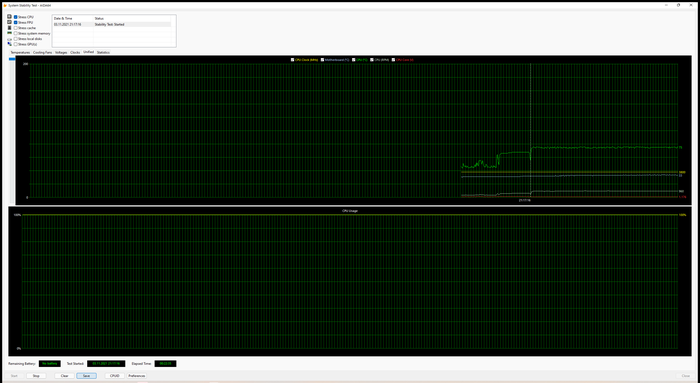Screen dimensions: 700x383
Task: Toggle the red CPU Core legend checkbox
Action: [393, 59]
